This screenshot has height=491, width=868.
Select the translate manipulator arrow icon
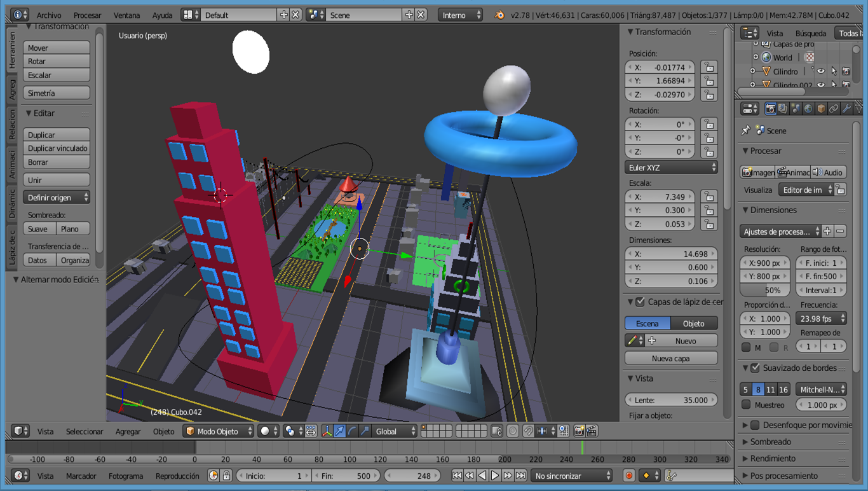tap(340, 431)
